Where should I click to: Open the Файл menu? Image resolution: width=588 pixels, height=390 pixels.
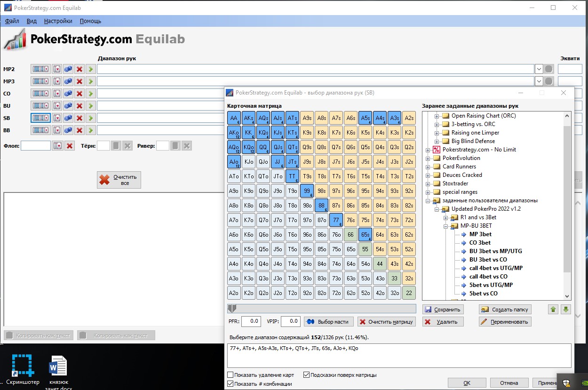click(x=12, y=21)
